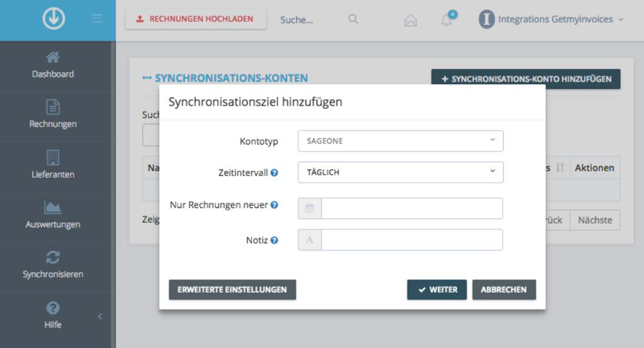Click the Erweiterte Einstellungen button
Screen dimensions: 644x348
pos(232,290)
